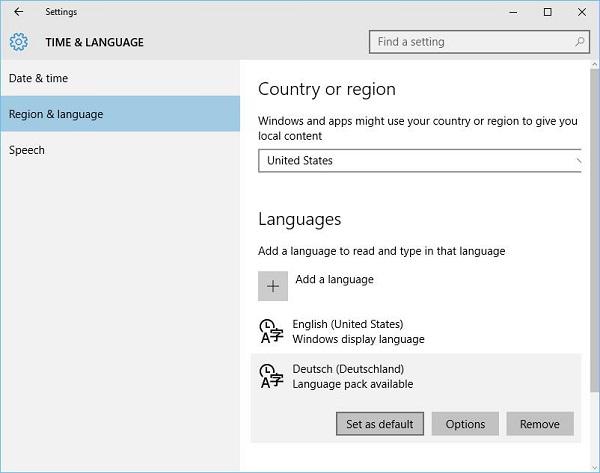
Task: Click the Language pack available text
Action: pos(353,384)
